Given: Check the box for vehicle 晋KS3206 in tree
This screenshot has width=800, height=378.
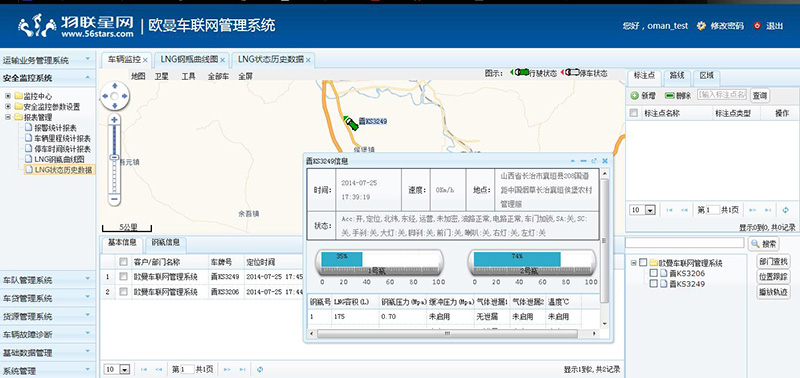Looking at the screenshot, I should pyautogui.click(x=654, y=273).
